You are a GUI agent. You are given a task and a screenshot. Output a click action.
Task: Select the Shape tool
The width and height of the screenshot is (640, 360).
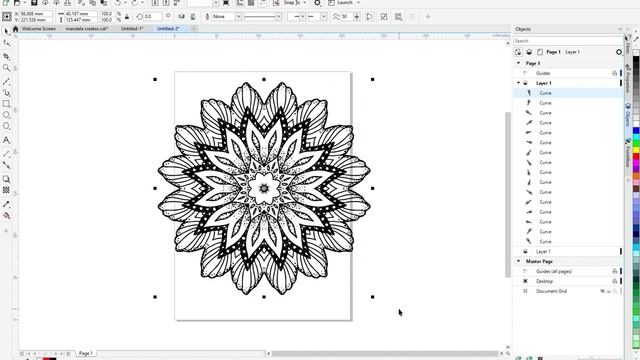pyautogui.click(x=6, y=43)
